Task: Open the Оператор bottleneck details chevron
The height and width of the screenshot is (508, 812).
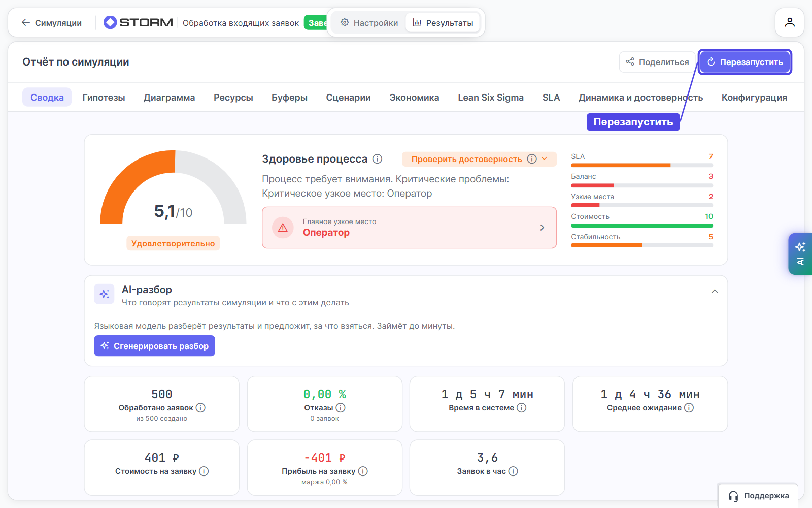Action: (x=542, y=228)
